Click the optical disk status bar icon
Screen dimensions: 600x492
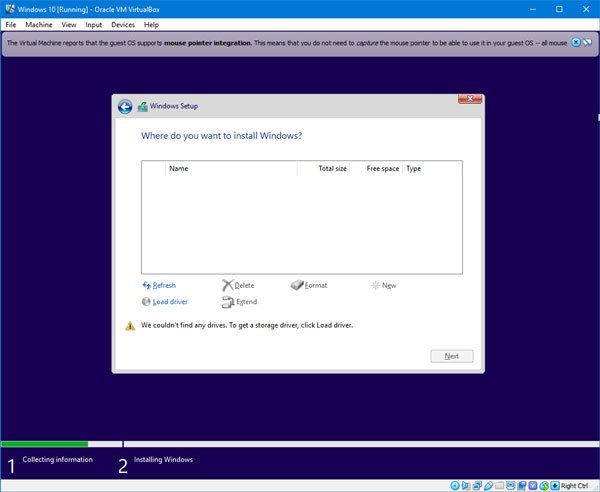(x=455, y=485)
